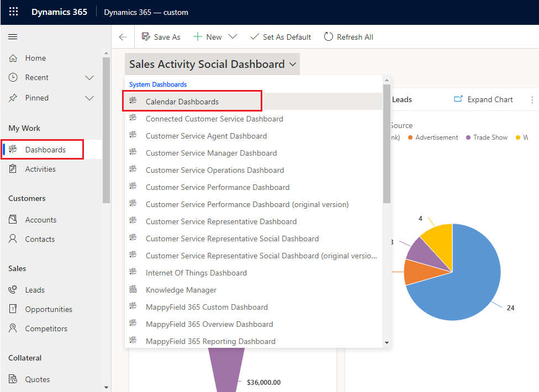The height and width of the screenshot is (392, 539).
Task: Open Dynamics 365 home title
Action: [59, 12]
